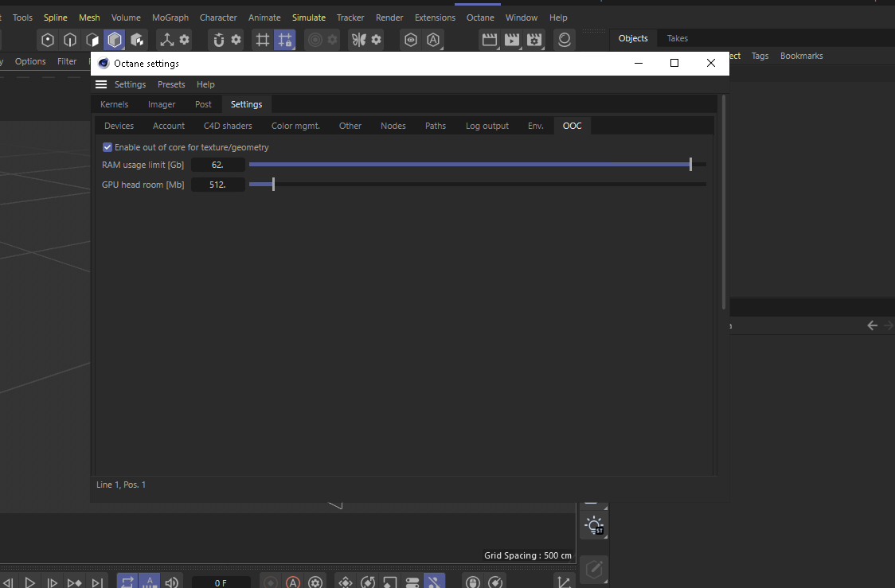The image size is (895, 588).
Task: Open Help menu in Octane settings window
Action: [x=205, y=84]
